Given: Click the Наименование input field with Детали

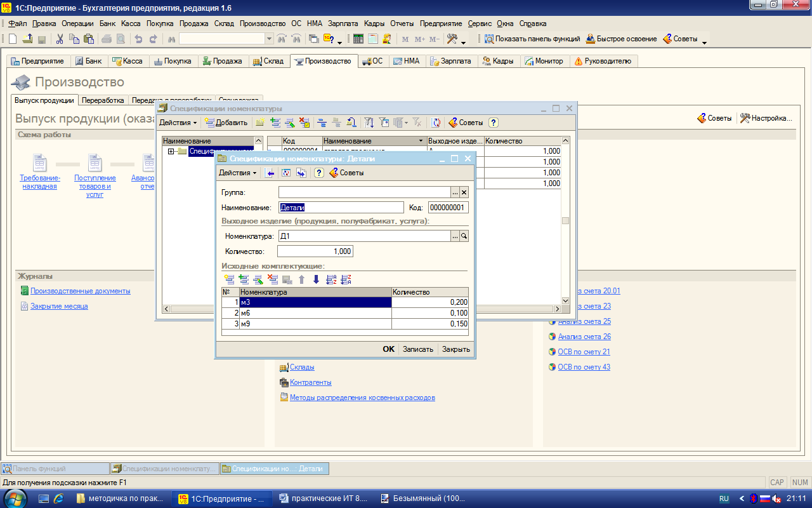Looking at the screenshot, I should pos(341,207).
